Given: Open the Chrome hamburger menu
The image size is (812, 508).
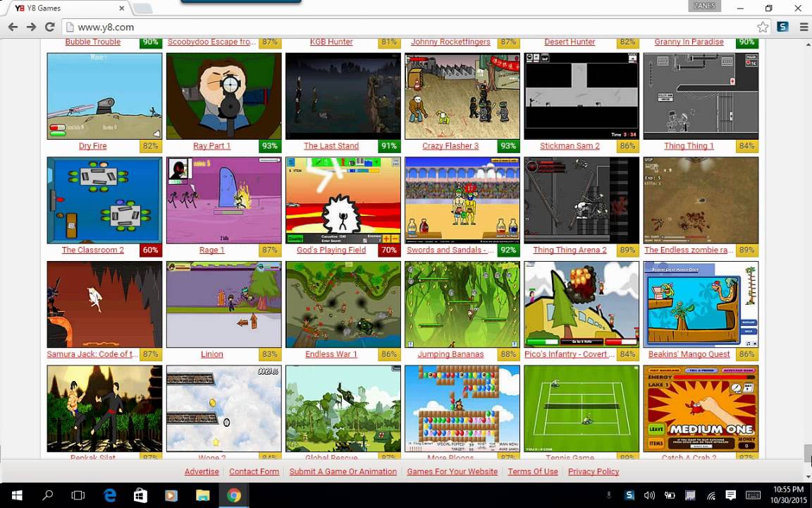Looking at the screenshot, I should (802, 27).
